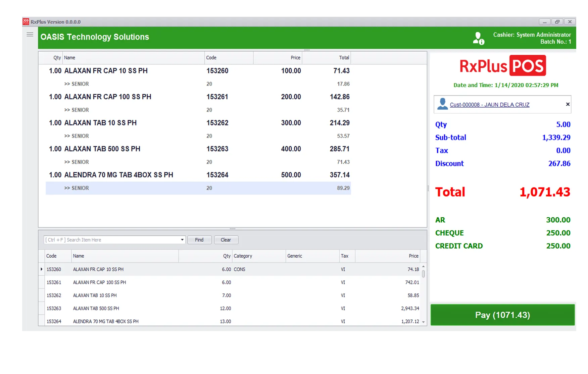Screen dimensions: 588x374
Task: Click the AR payment amount 300.00
Action: click(x=558, y=220)
